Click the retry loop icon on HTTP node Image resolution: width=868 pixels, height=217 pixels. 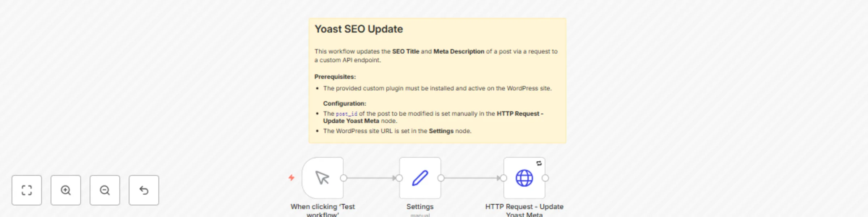point(539,163)
